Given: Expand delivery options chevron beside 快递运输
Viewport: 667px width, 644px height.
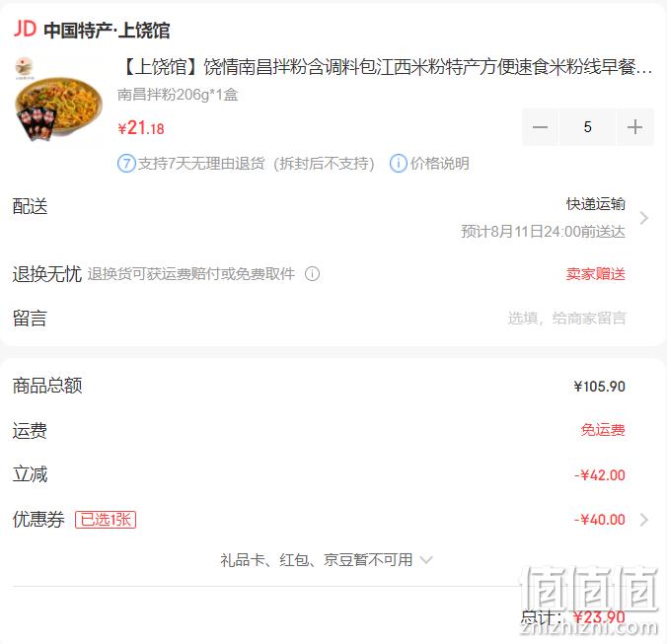Looking at the screenshot, I should click(x=644, y=218).
